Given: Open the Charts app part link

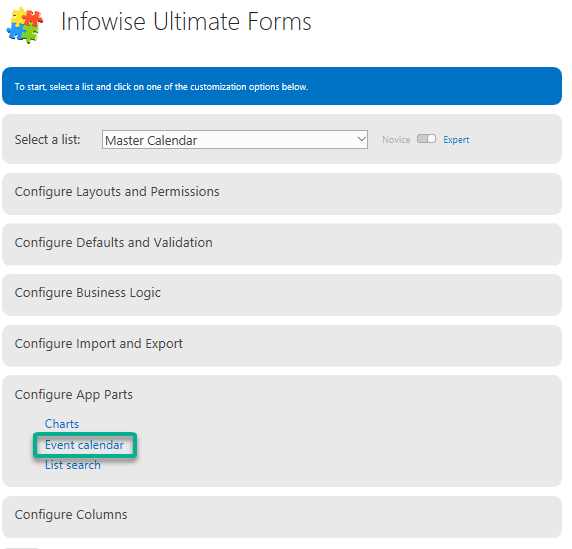Looking at the screenshot, I should click(x=62, y=424).
